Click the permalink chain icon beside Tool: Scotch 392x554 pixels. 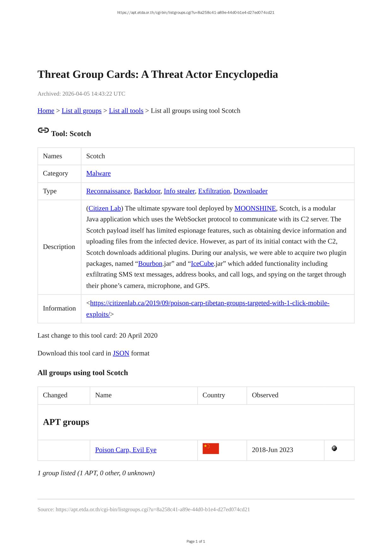[43, 130]
